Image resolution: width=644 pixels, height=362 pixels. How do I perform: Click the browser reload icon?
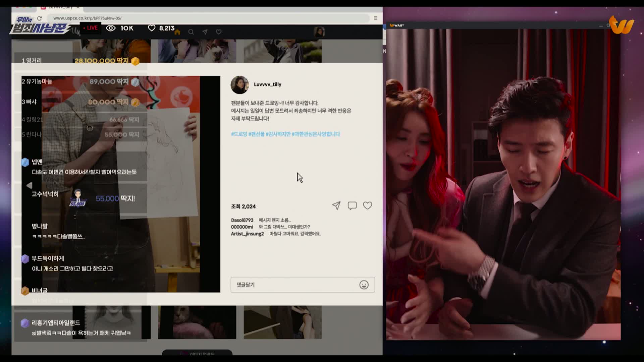[x=40, y=18]
